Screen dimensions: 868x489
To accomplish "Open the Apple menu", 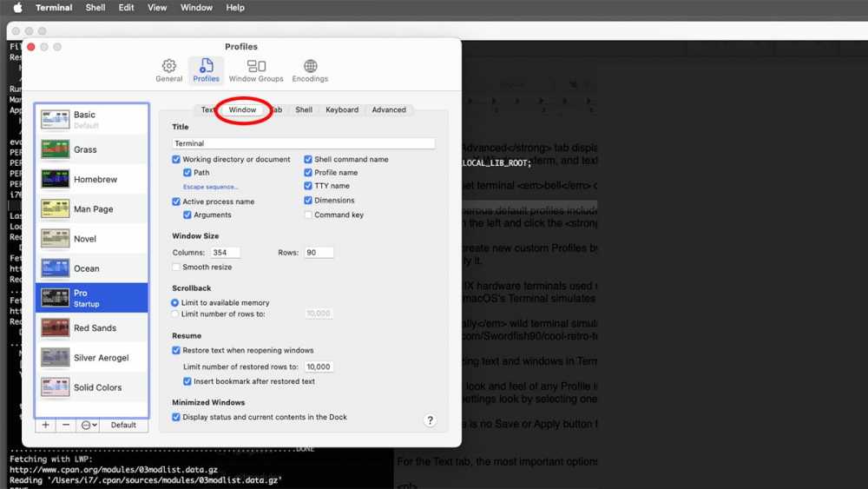I will point(17,8).
